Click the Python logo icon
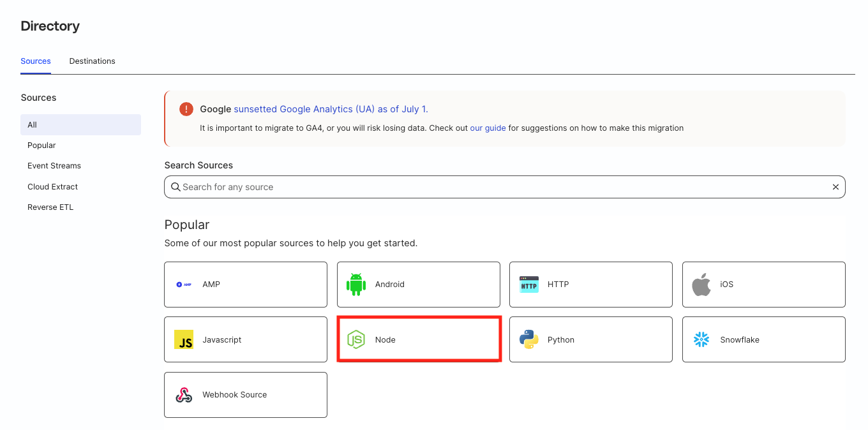Screen dimensions: 868x430 click(x=528, y=339)
